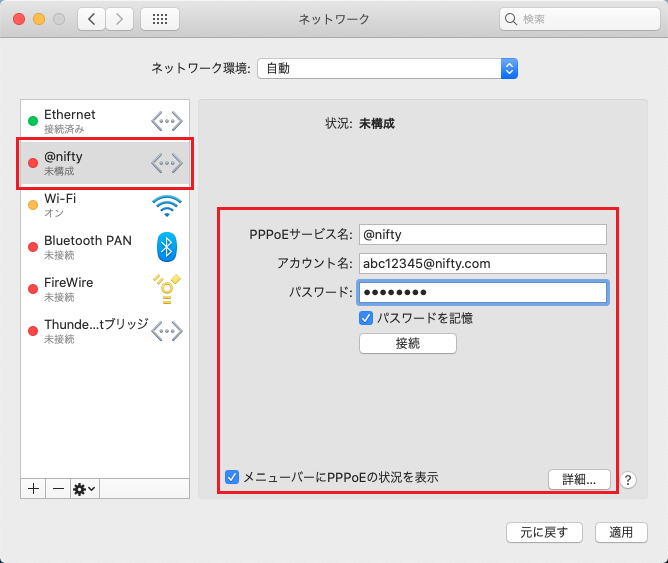Minimize the window with yellow button

pos(39,19)
